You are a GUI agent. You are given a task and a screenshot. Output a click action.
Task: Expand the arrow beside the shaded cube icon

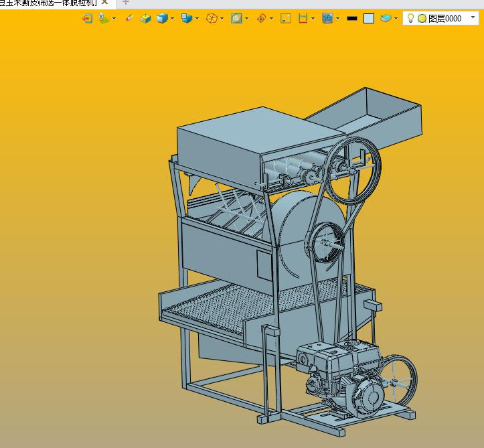(173, 19)
